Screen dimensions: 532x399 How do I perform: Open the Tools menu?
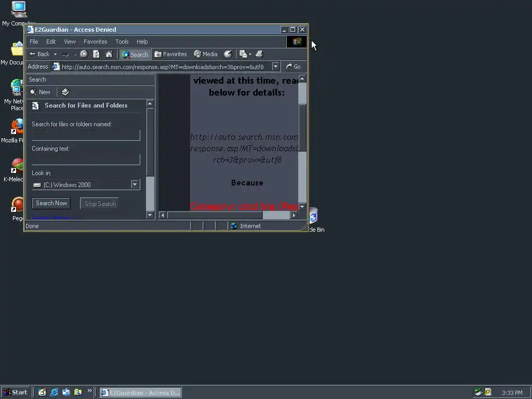pyautogui.click(x=122, y=42)
